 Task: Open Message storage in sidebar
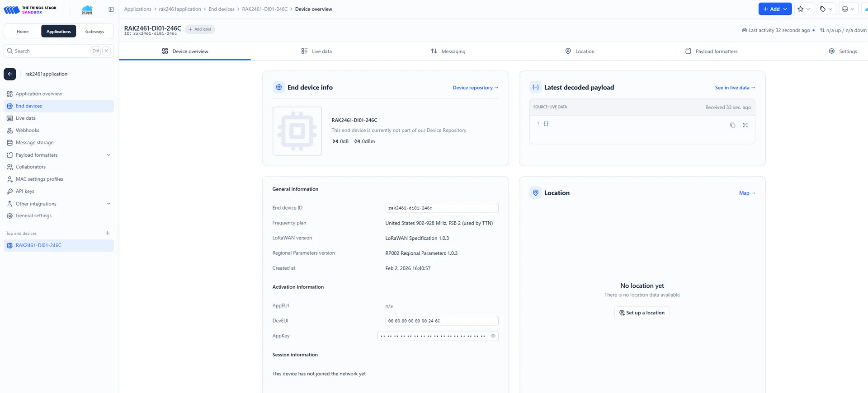tap(59, 143)
